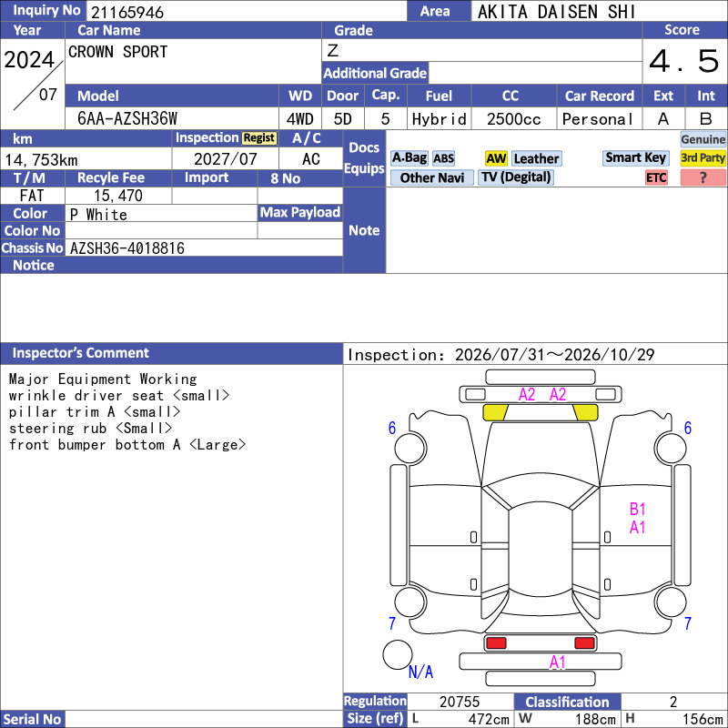Select the TV (Degital) badge

coord(516,177)
